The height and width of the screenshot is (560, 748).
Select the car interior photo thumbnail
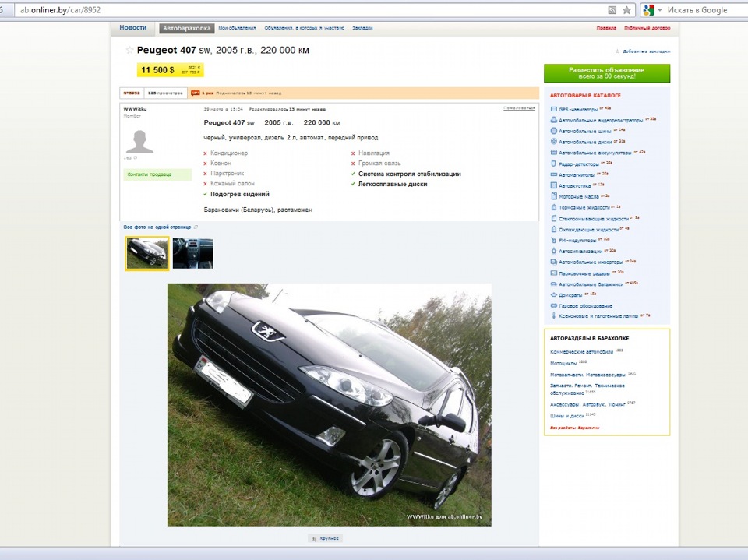tap(192, 254)
